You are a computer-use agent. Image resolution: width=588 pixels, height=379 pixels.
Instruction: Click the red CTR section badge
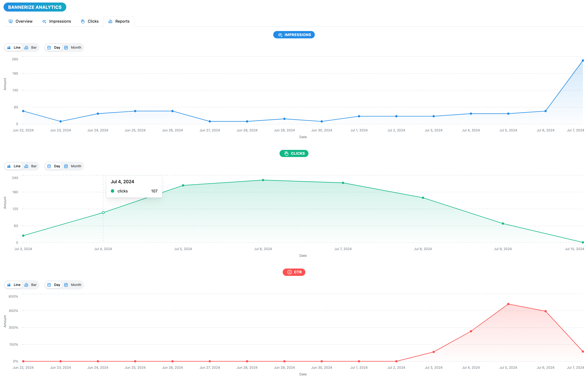(294, 272)
